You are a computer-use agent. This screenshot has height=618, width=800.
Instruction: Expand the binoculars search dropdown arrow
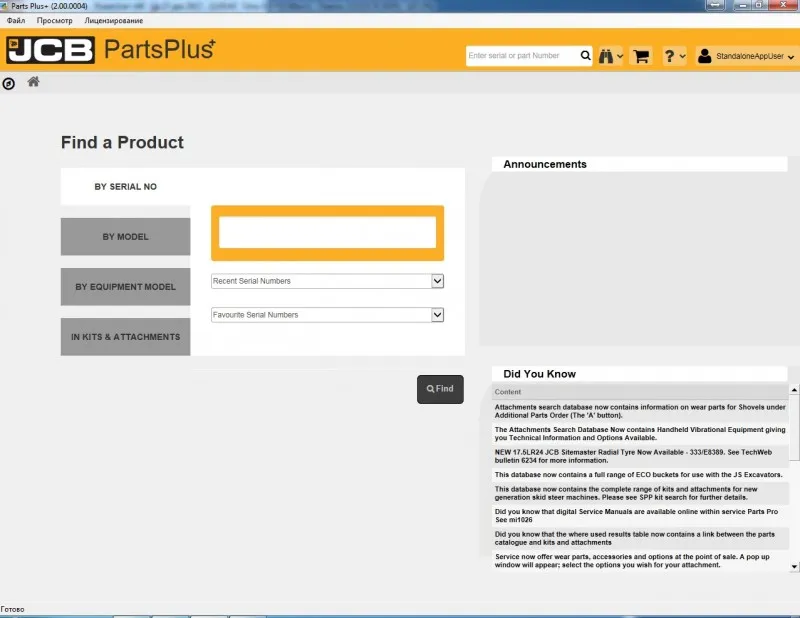point(620,56)
